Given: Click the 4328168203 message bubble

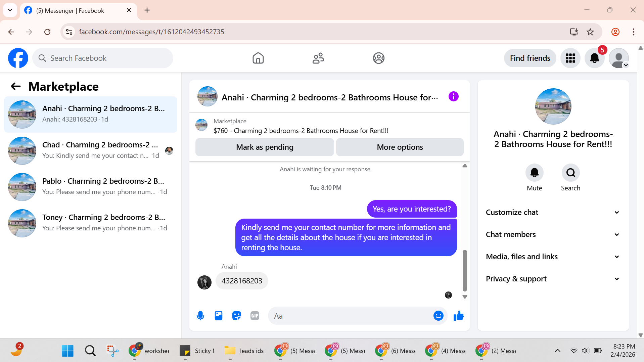Looking at the screenshot, I should coord(242,281).
